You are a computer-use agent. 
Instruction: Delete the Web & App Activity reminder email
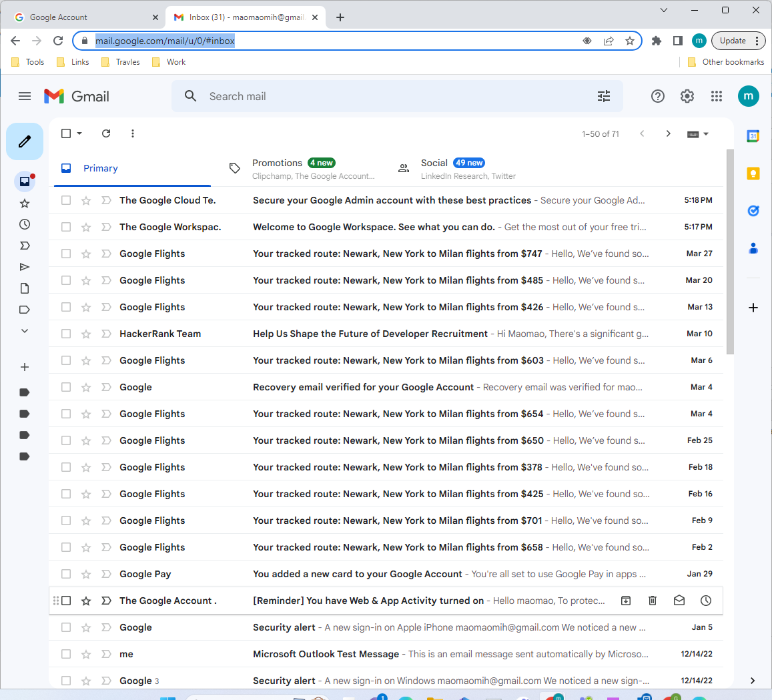(653, 601)
